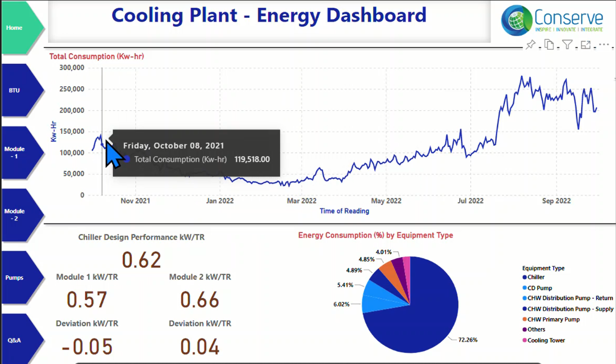Select Cooling Tower legend entry
This screenshot has width=616, height=364.
tap(546, 340)
